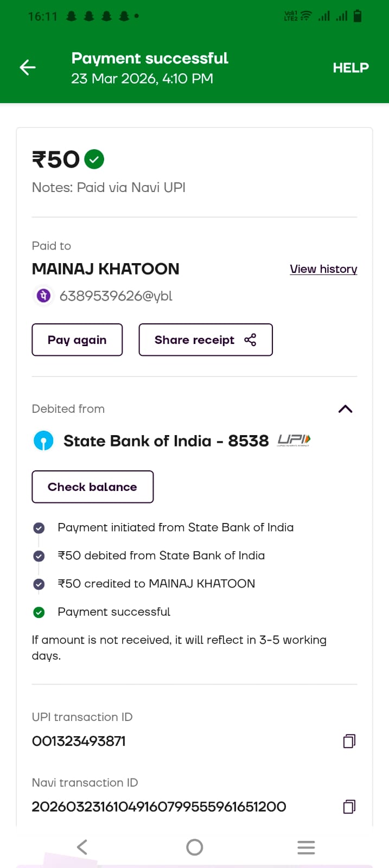Copy the UPI transaction ID
The height and width of the screenshot is (868, 389).
click(349, 741)
